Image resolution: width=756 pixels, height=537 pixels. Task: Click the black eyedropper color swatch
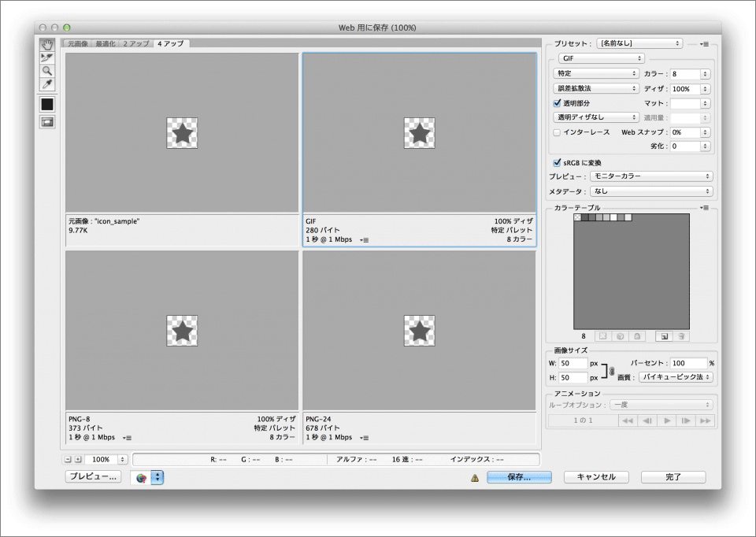click(x=46, y=104)
